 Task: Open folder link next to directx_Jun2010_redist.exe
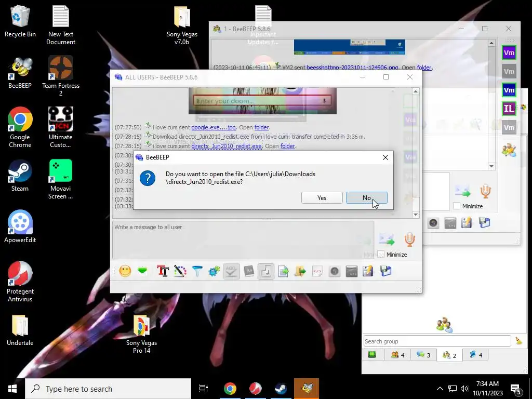[x=288, y=146]
